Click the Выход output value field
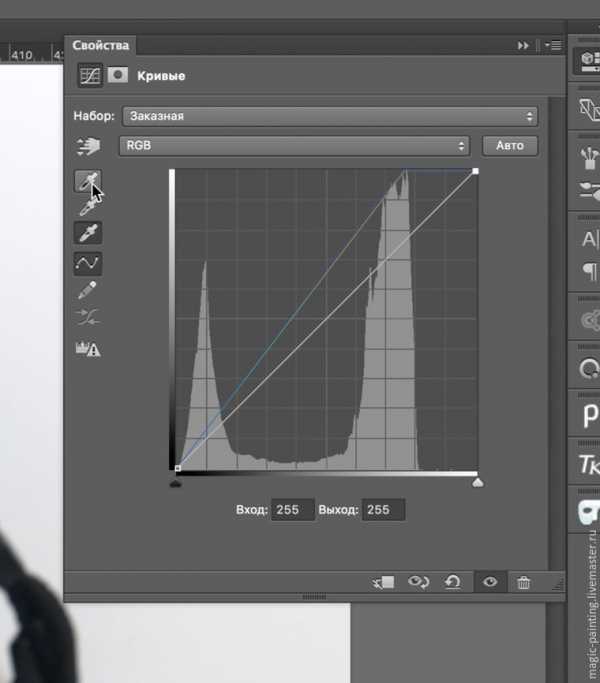The image size is (600, 683). (383, 510)
